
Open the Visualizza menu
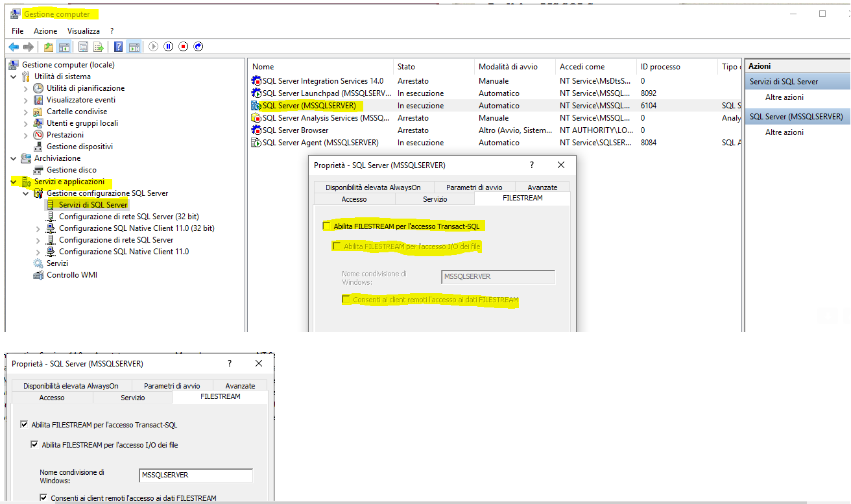[84, 30]
